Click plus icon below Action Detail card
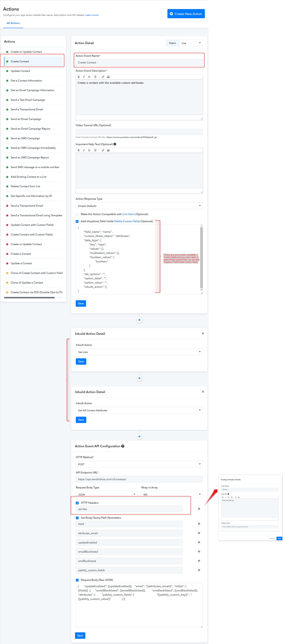 pos(139,320)
